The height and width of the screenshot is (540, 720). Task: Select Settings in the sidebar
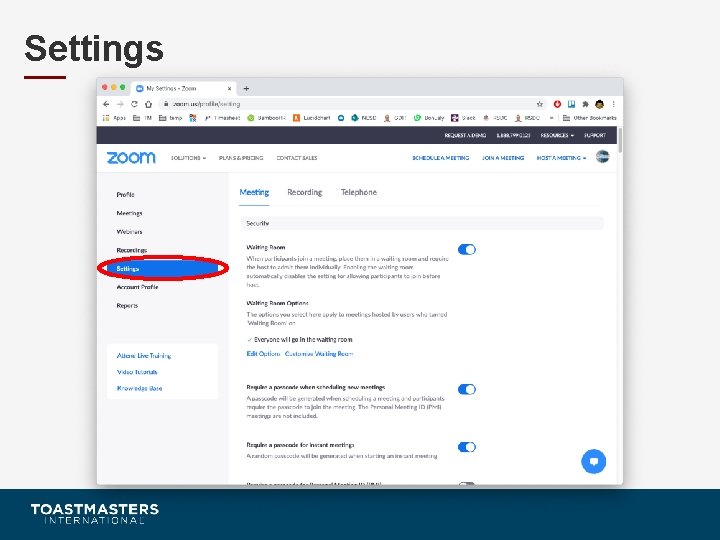pyautogui.click(x=163, y=269)
